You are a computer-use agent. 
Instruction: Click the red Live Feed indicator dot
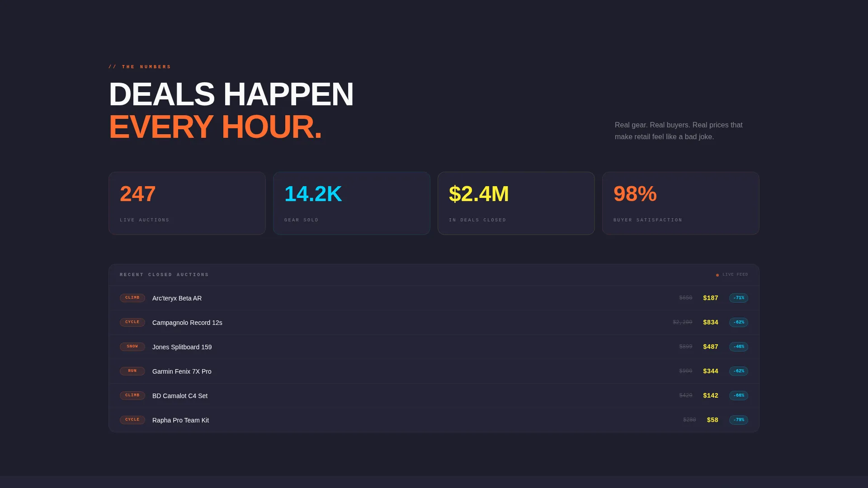[717, 275]
